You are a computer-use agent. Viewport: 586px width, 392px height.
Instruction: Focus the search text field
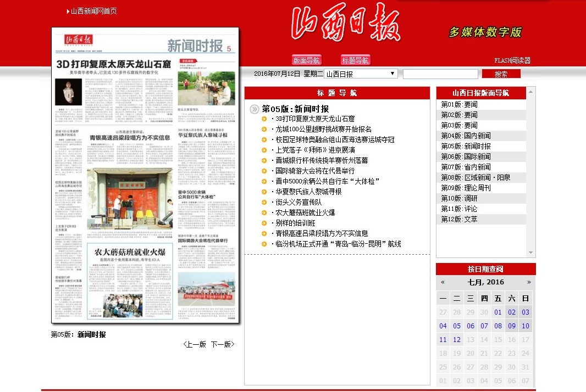point(441,74)
